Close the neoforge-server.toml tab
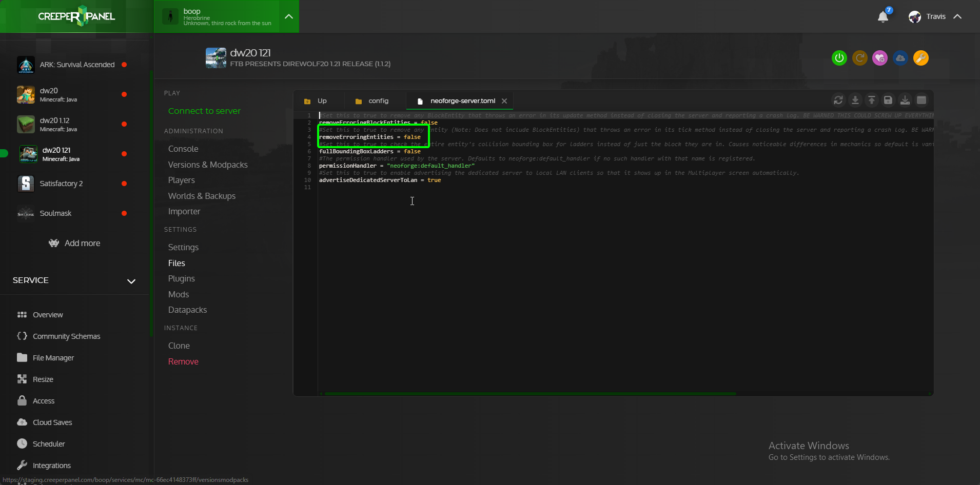 (x=504, y=101)
